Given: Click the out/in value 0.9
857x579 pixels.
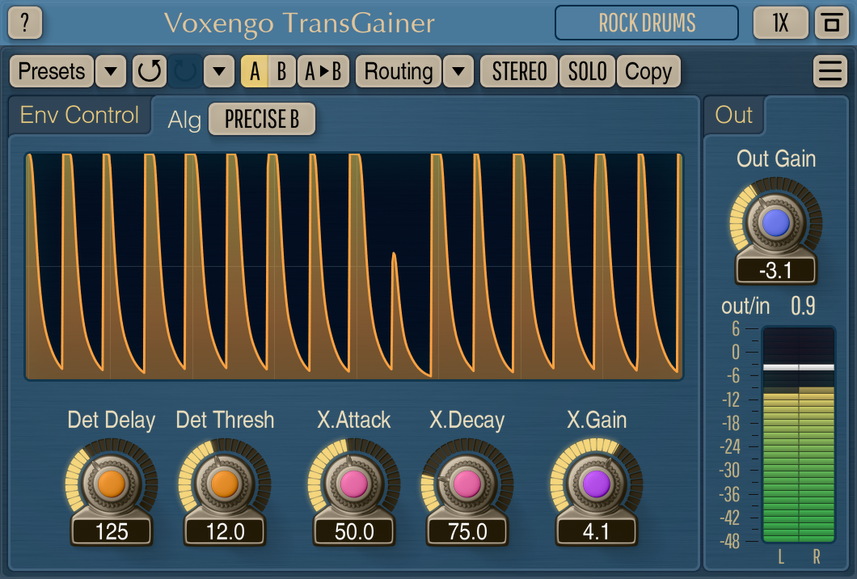Looking at the screenshot, I should [x=803, y=306].
